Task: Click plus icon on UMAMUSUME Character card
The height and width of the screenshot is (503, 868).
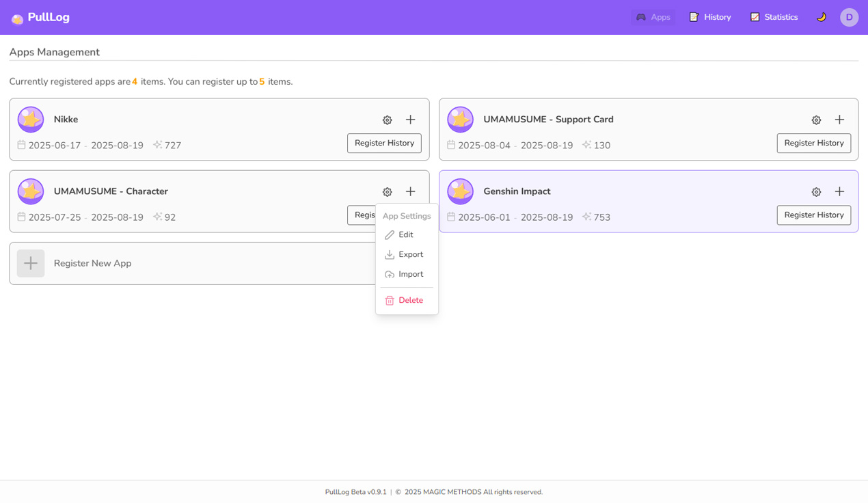Action: pos(410,192)
